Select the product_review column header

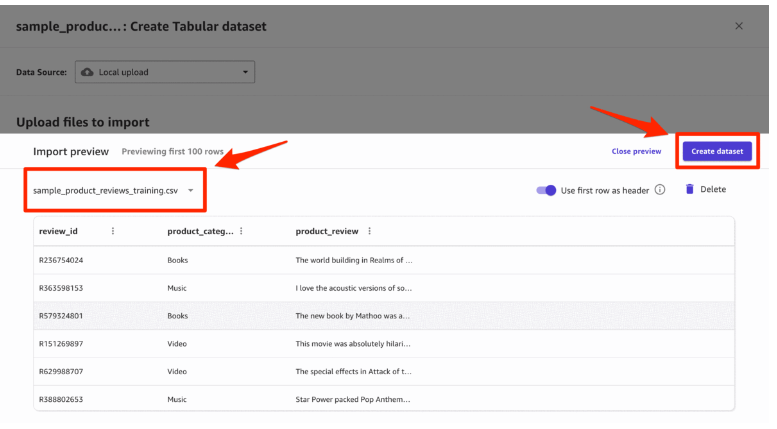pyautogui.click(x=327, y=231)
